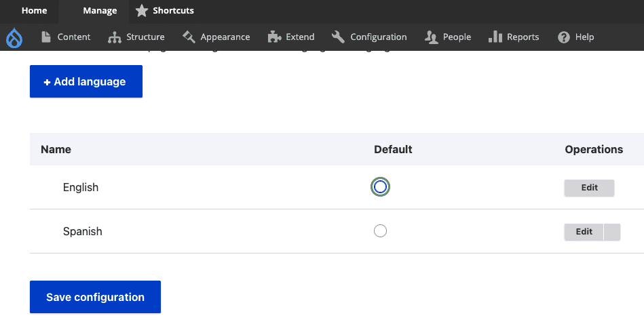Expand Spanish operations dropdown arrow
The width and height of the screenshot is (644, 324).
(x=612, y=232)
